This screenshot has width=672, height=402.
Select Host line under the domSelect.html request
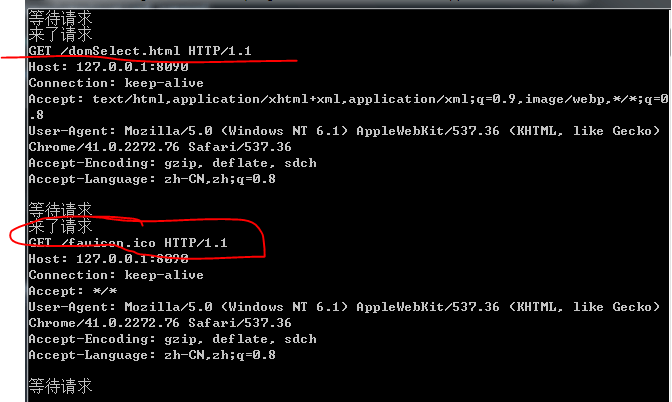[108, 67]
